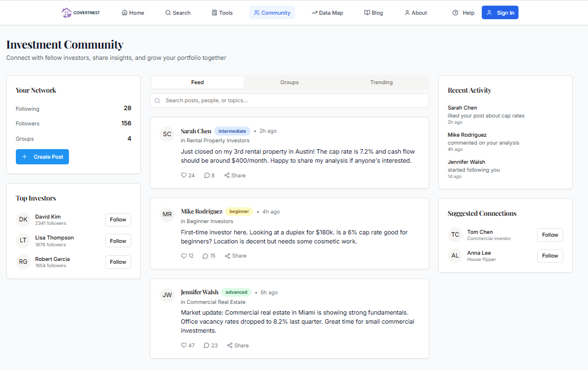Open Jennifer Walsh's recent activity entry
The height and width of the screenshot is (379, 588).
(474, 169)
